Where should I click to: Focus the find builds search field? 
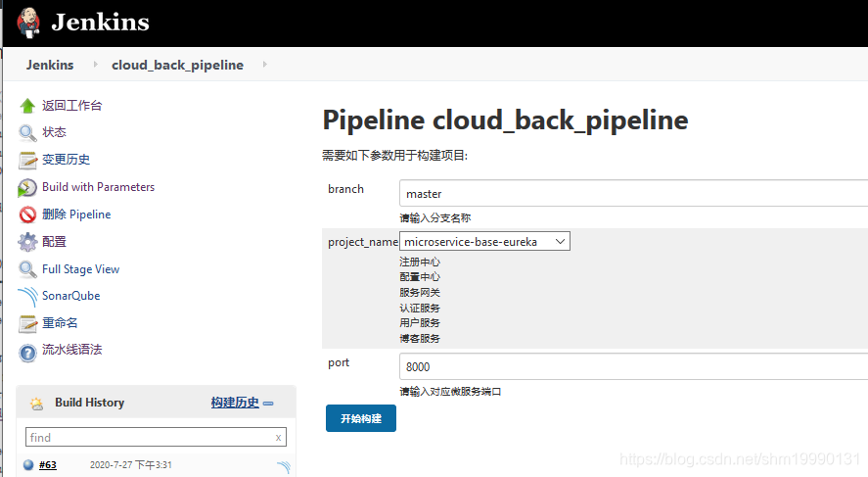pyautogui.click(x=156, y=437)
